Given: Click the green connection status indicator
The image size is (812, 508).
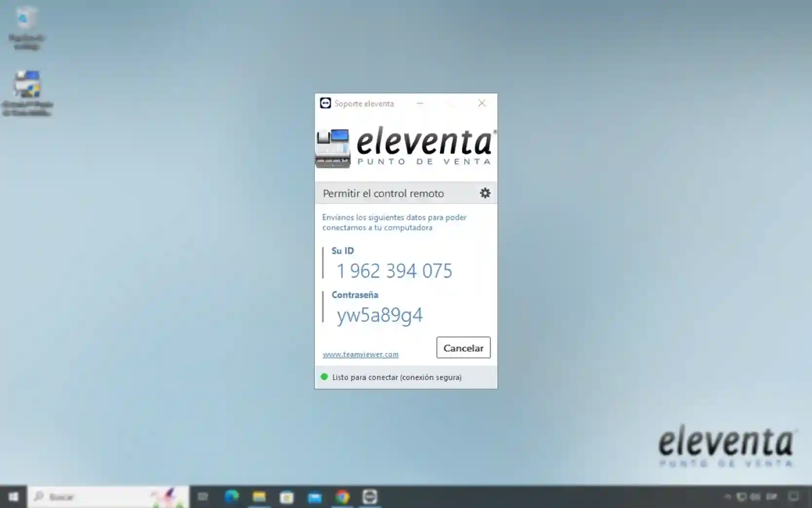Looking at the screenshot, I should point(324,377).
